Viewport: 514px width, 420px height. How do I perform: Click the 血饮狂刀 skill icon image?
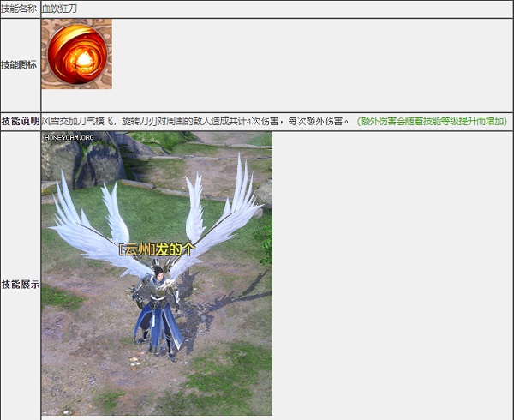pyautogui.click(x=77, y=54)
